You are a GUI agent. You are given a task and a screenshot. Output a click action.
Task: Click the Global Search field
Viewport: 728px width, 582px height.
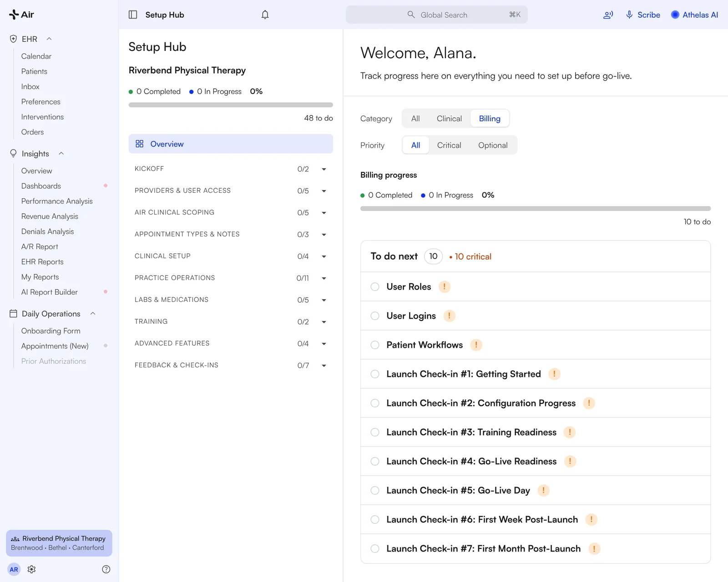437,15
